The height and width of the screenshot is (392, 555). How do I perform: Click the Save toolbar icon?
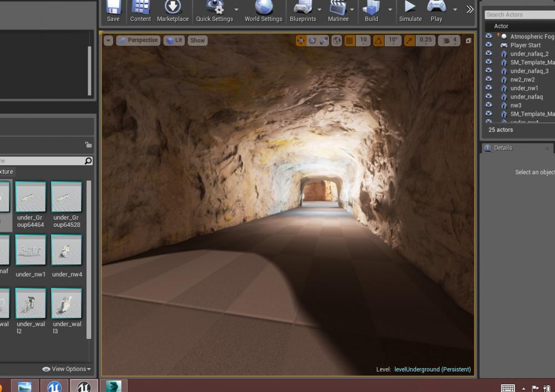pyautogui.click(x=113, y=11)
